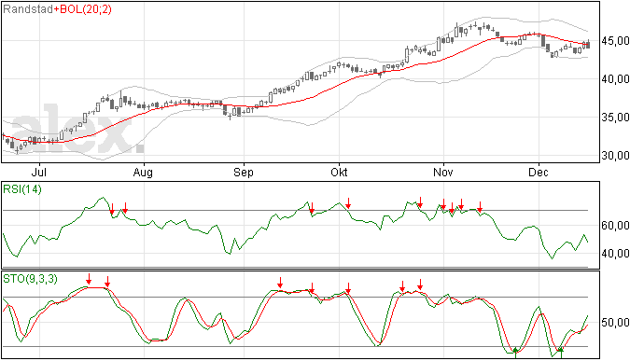Viewport: 644px width, 361px height.
Task: Click the Nov month label
Action: [443, 172]
